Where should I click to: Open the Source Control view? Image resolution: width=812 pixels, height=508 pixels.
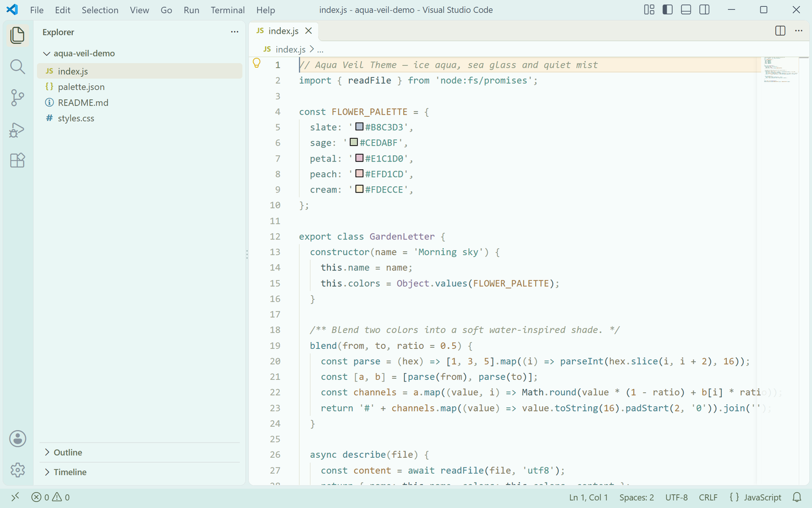pos(17,98)
